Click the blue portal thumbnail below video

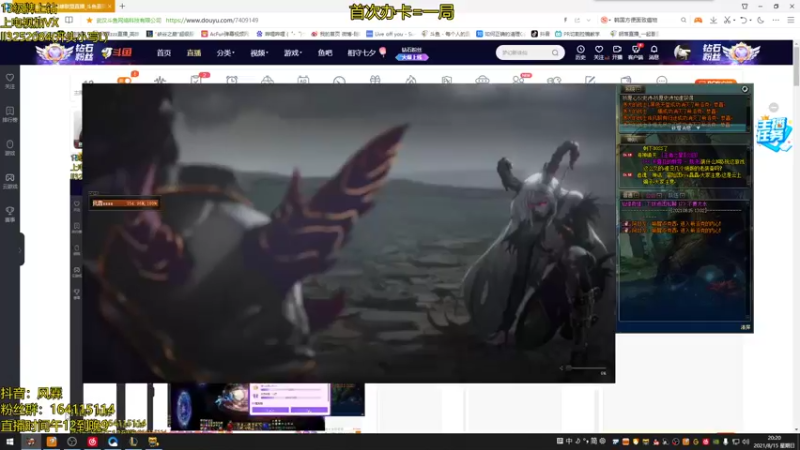[183, 407]
